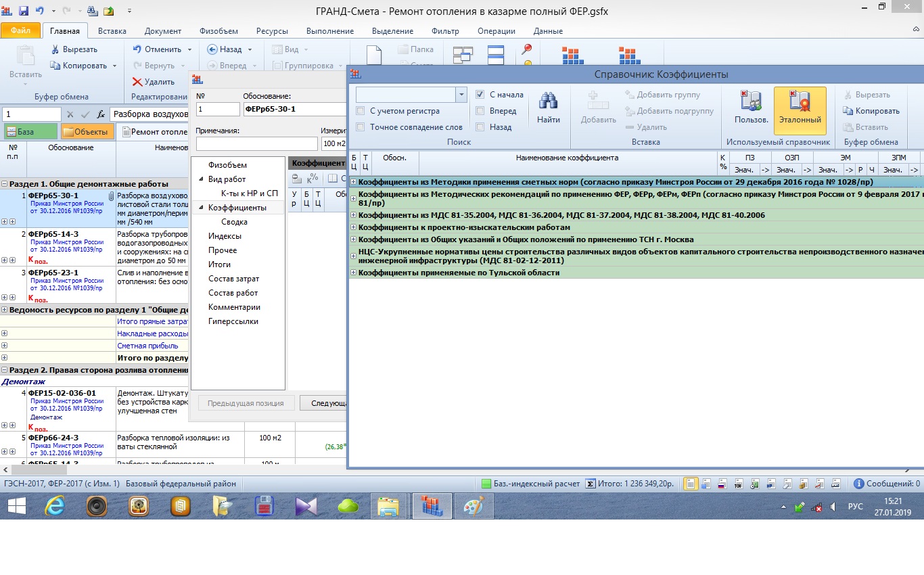Click the info Сообщений icon in status bar
924x575 pixels.
coord(858,484)
